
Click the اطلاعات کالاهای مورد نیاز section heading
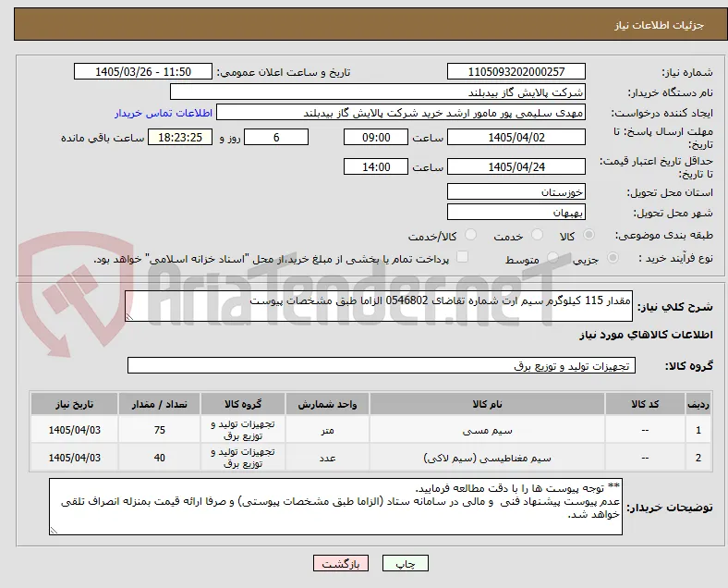point(646,335)
